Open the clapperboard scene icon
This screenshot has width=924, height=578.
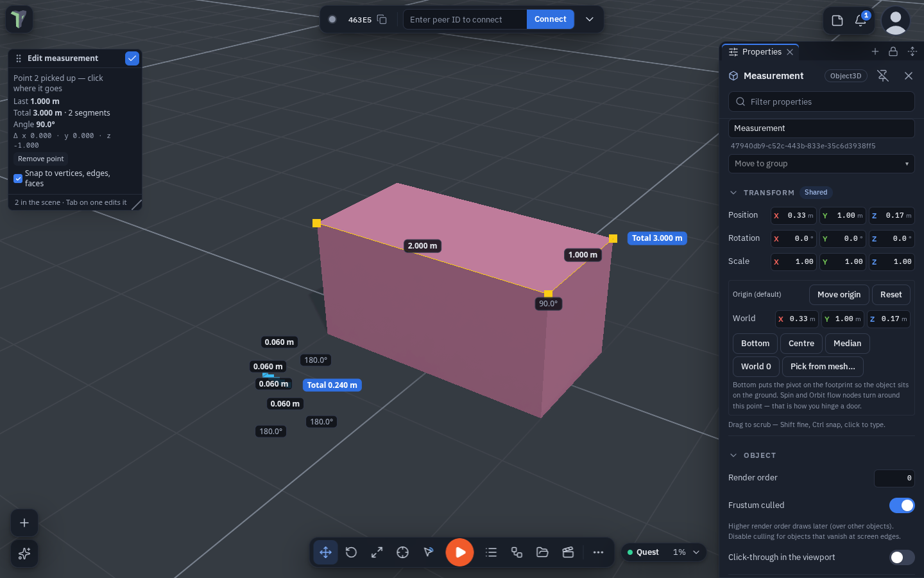[x=568, y=552]
